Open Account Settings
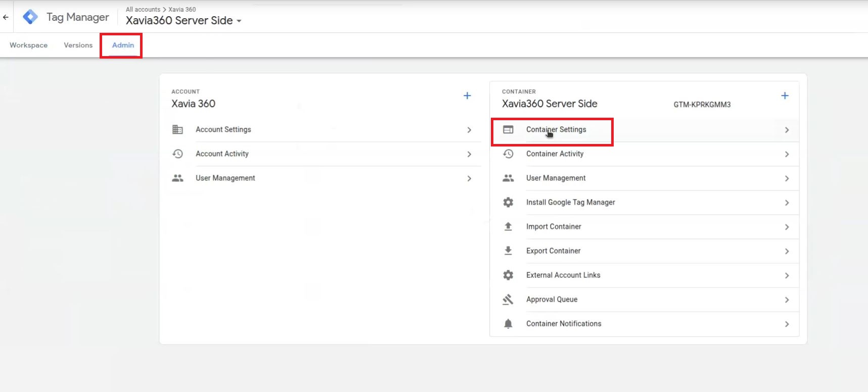 click(x=223, y=129)
